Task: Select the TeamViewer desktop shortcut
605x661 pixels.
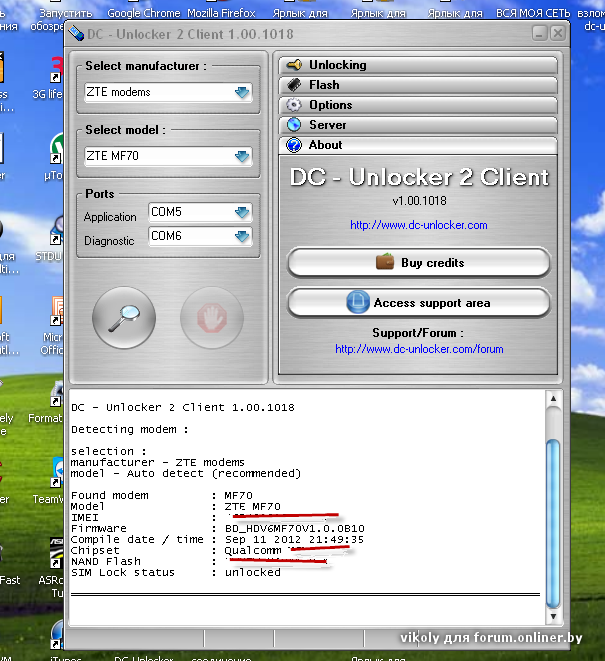Action: (49, 483)
